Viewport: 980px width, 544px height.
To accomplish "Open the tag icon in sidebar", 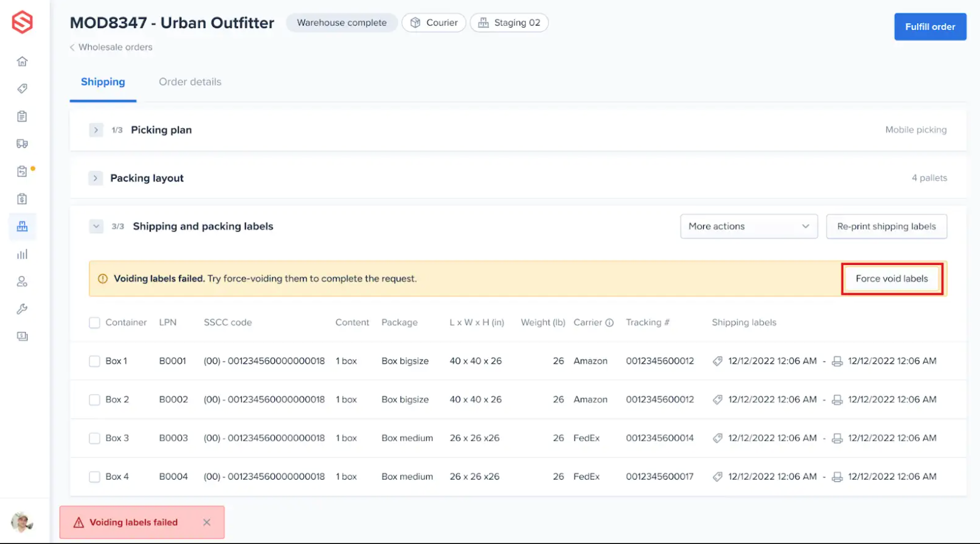I will pyautogui.click(x=22, y=89).
